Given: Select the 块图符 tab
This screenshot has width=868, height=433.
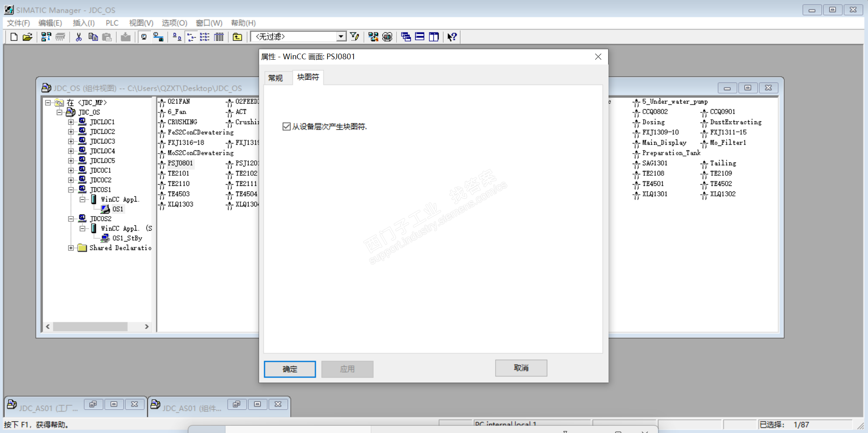Looking at the screenshot, I should pyautogui.click(x=308, y=77).
